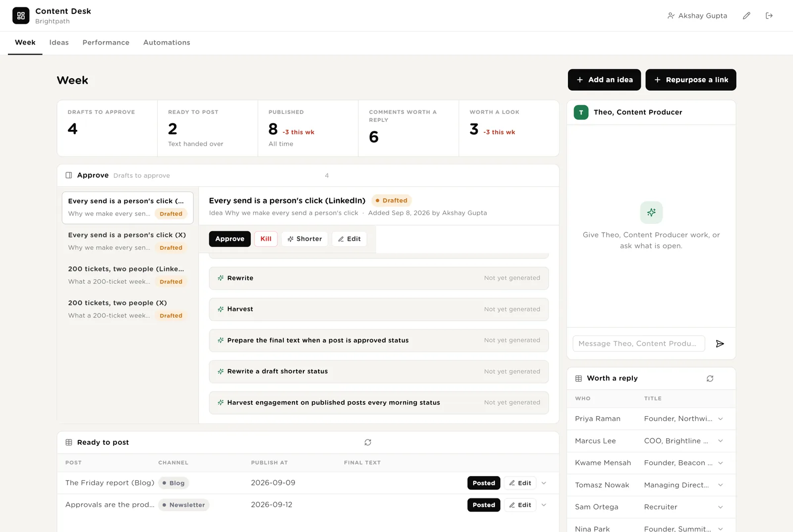Expand the Nina Park row
This screenshot has width=793, height=532.
pyautogui.click(x=720, y=529)
